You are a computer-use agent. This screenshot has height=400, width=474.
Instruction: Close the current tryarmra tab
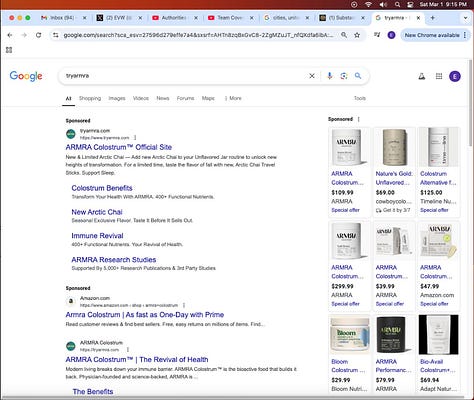pyautogui.click(x=418, y=18)
